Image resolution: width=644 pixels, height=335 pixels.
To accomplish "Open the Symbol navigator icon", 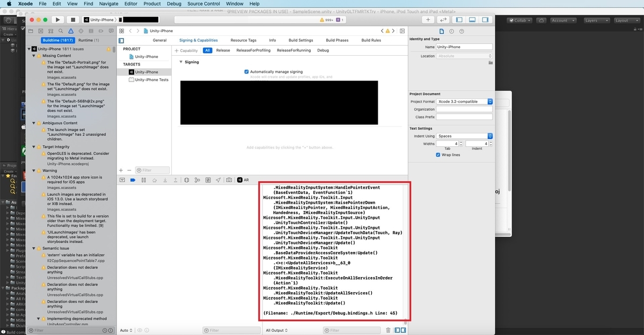I will point(51,31).
